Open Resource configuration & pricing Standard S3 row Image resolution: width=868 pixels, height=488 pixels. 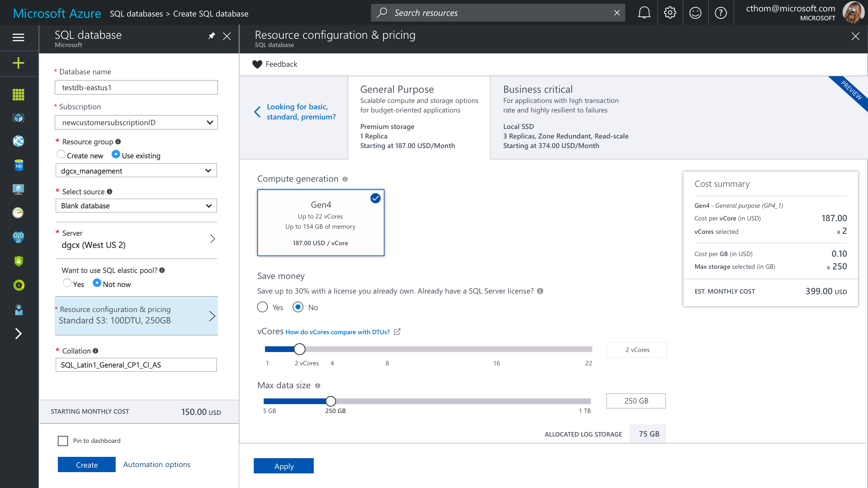coord(136,315)
